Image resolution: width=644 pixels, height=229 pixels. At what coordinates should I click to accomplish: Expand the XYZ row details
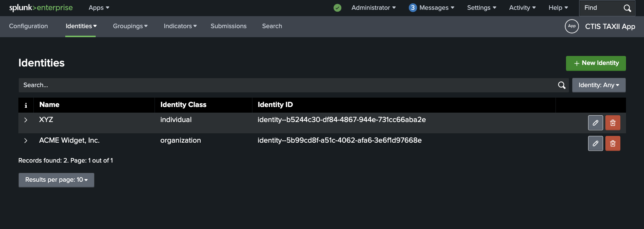pos(26,120)
